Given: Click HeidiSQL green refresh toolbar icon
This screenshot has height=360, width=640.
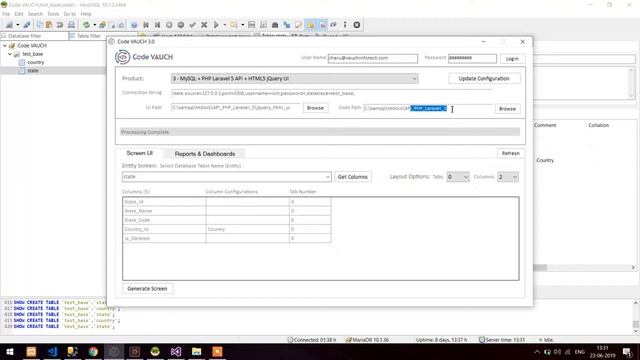Looking at the screenshot, I should [x=86, y=25].
